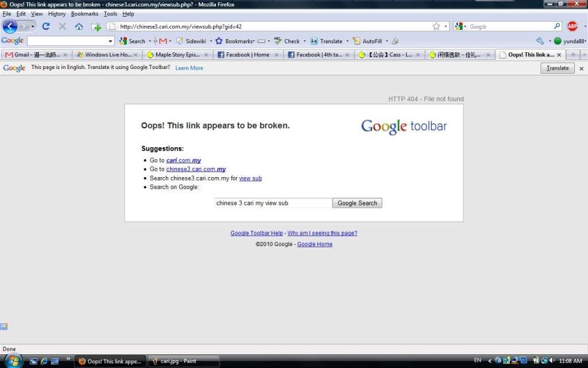Open the Google Home link
Screen dimensions: 588x368
click(315, 244)
